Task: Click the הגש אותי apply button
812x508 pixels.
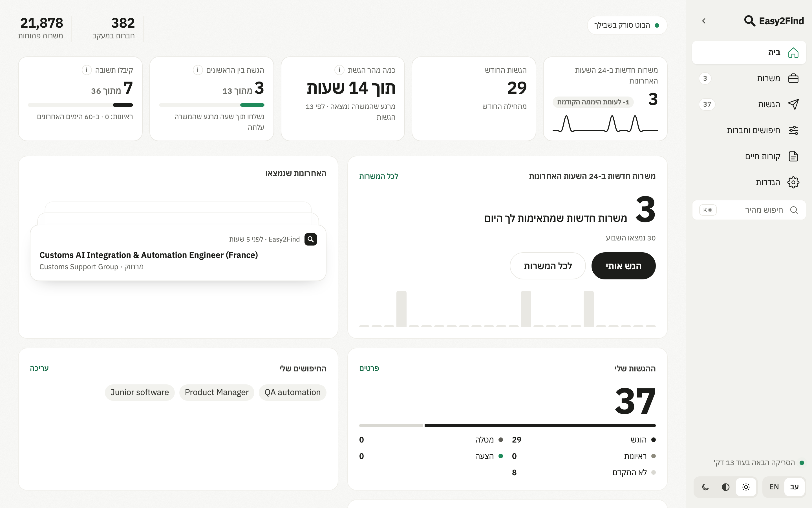Action: tap(623, 266)
